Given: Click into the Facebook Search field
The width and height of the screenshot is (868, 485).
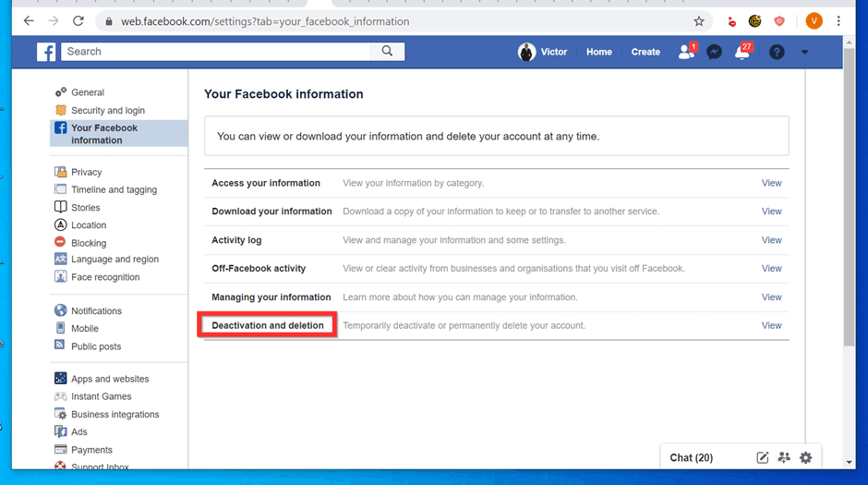Looking at the screenshot, I should pos(216,52).
